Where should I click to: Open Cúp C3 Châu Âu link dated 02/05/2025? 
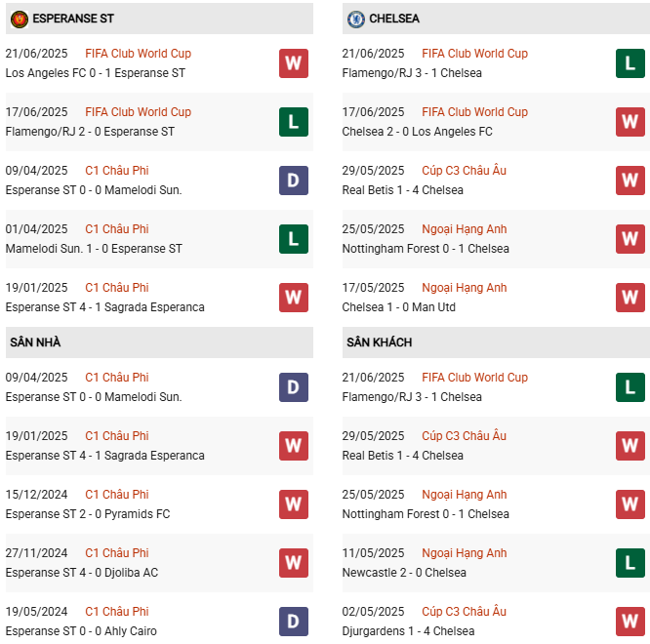click(x=464, y=612)
